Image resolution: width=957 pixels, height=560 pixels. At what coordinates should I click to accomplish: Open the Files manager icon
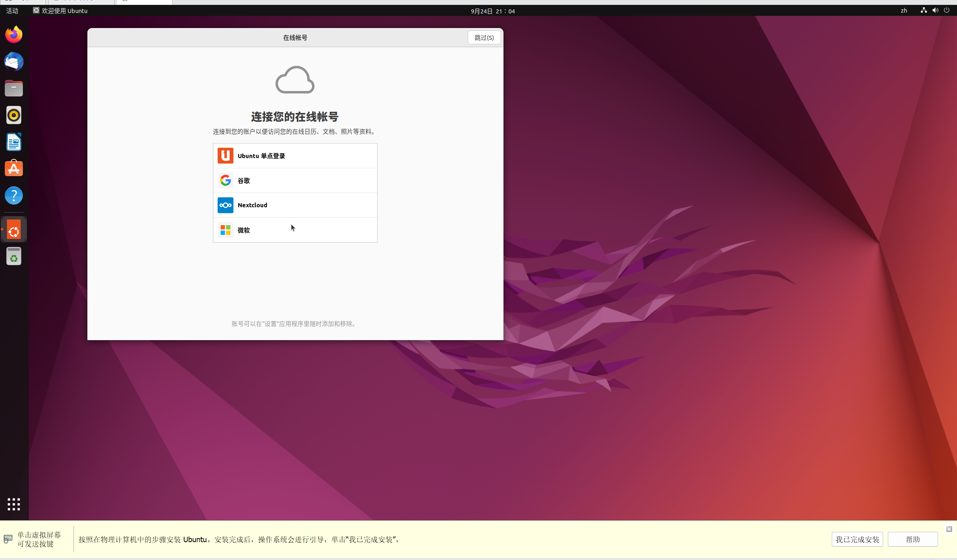click(x=14, y=89)
